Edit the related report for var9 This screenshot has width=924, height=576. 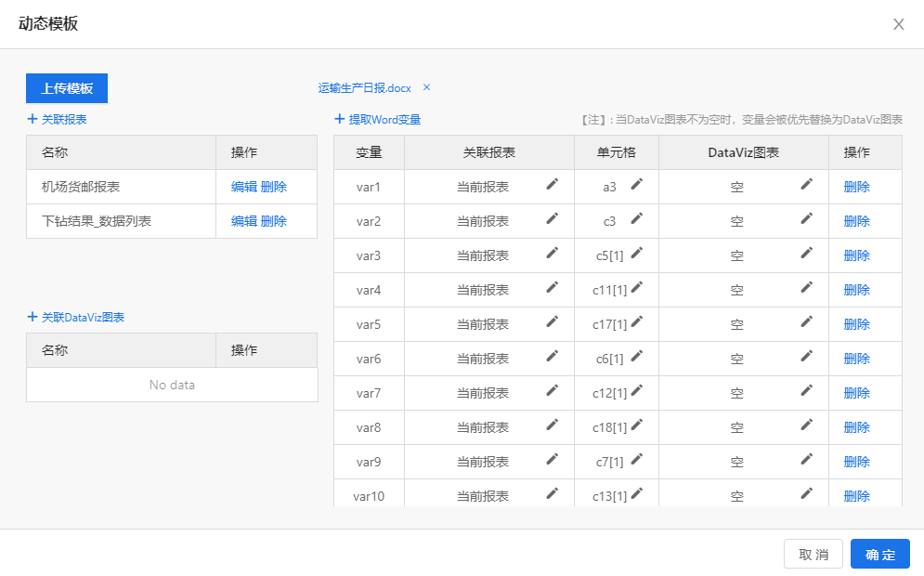[x=553, y=459]
